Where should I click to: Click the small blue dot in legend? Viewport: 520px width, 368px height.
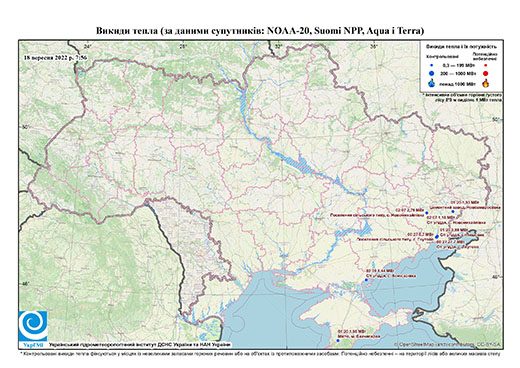pos(432,65)
